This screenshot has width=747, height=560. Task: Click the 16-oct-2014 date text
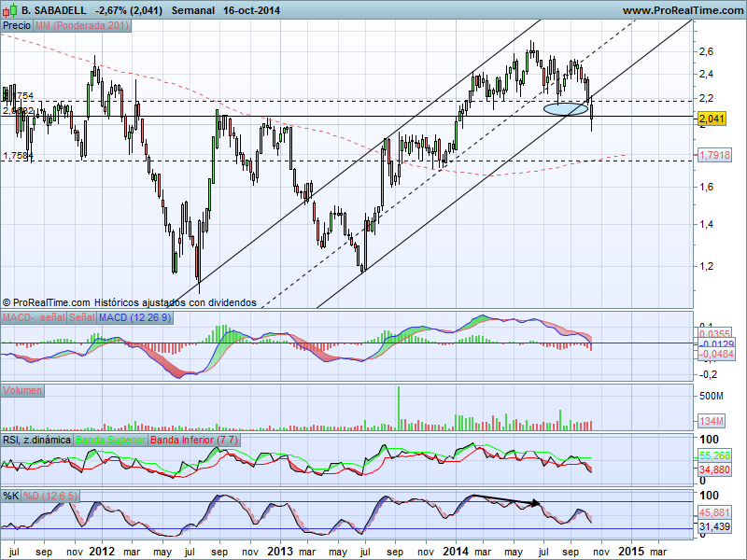pyautogui.click(x=251, y=10)
